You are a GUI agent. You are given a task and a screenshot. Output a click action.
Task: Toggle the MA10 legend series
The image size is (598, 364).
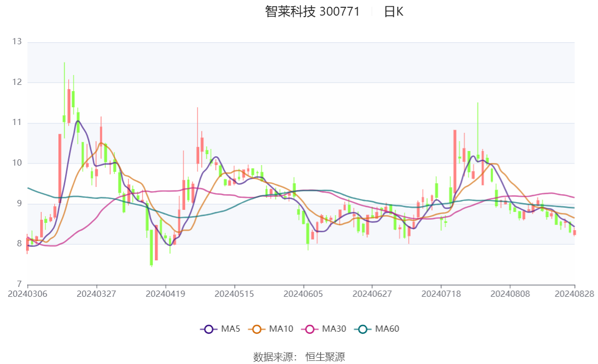click(271, 329)
